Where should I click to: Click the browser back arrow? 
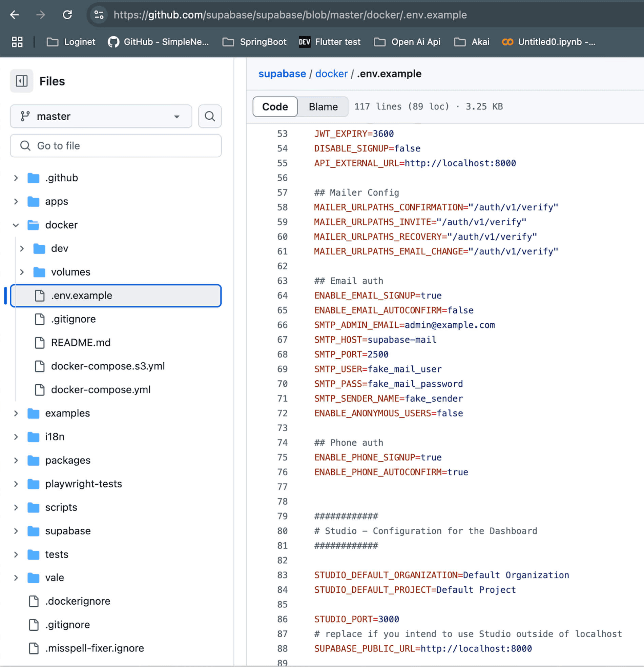(x=14, y=15)
